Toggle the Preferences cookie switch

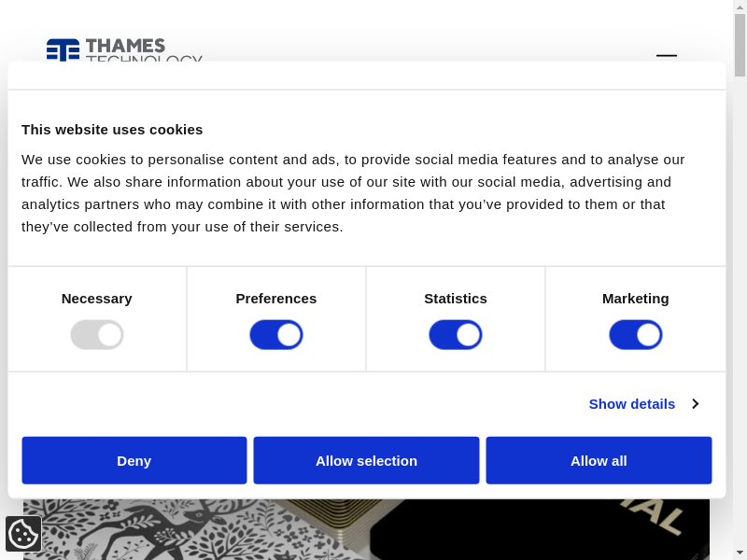[276, 335]
